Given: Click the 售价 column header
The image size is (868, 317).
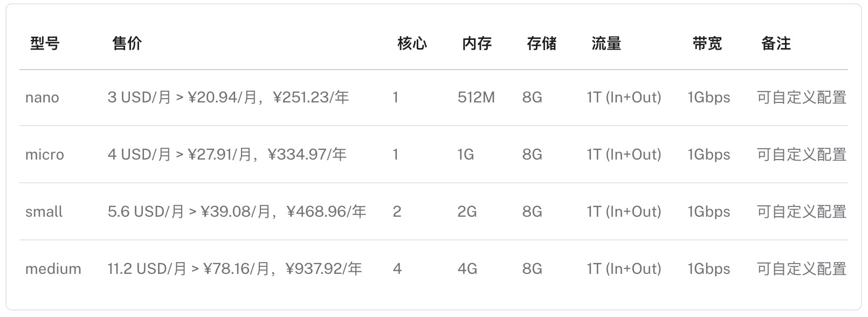Looking at the screenshot, I should (x=127, y=44).
